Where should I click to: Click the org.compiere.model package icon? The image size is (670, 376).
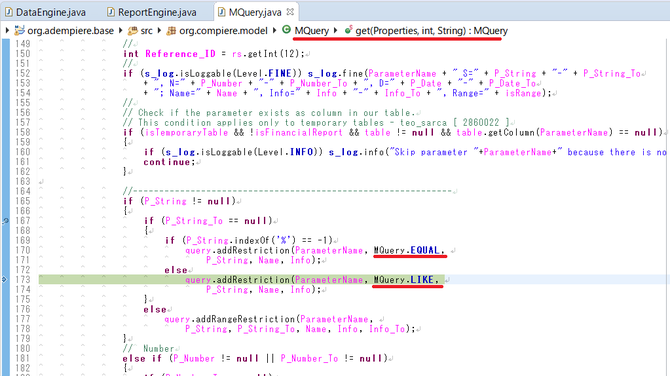[171, 31]
